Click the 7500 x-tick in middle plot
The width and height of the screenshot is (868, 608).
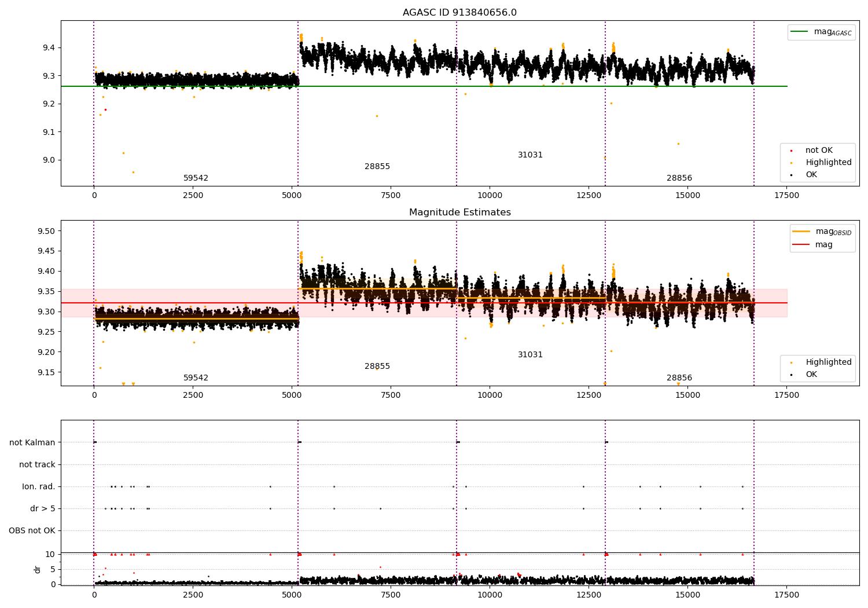[391, 395]
